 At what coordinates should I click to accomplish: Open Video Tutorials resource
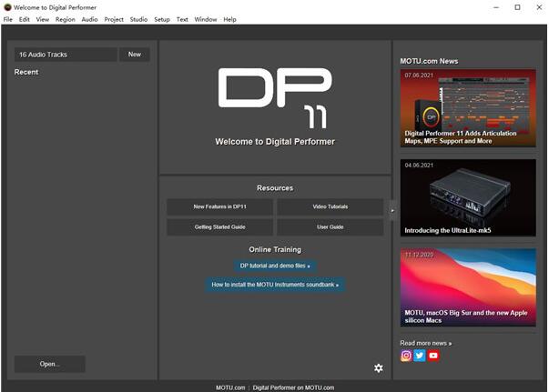pos(330,206)
